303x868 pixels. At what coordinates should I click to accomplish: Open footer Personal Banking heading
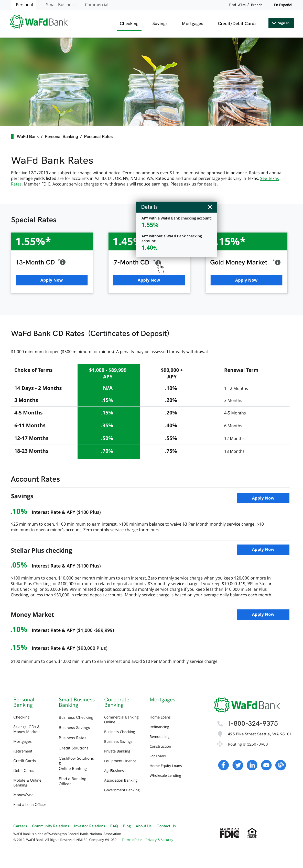click(24, 702)
